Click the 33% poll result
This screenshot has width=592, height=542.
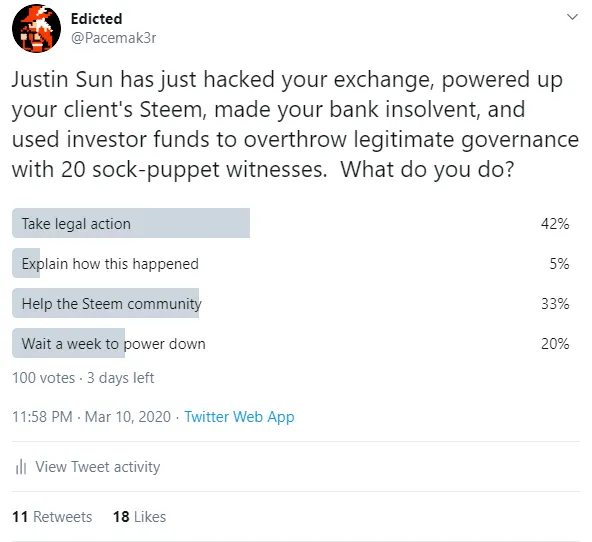click(555, 304)
